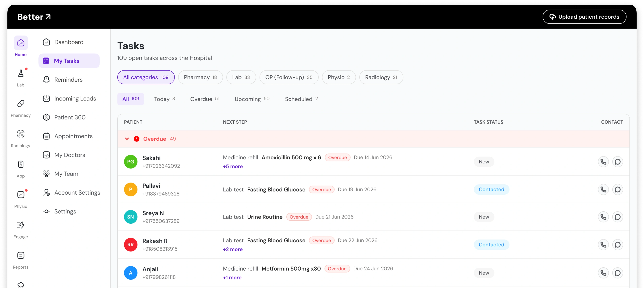Call Pallavi using the phone icon
Screen dimensions: 644x288
point(603,189)
